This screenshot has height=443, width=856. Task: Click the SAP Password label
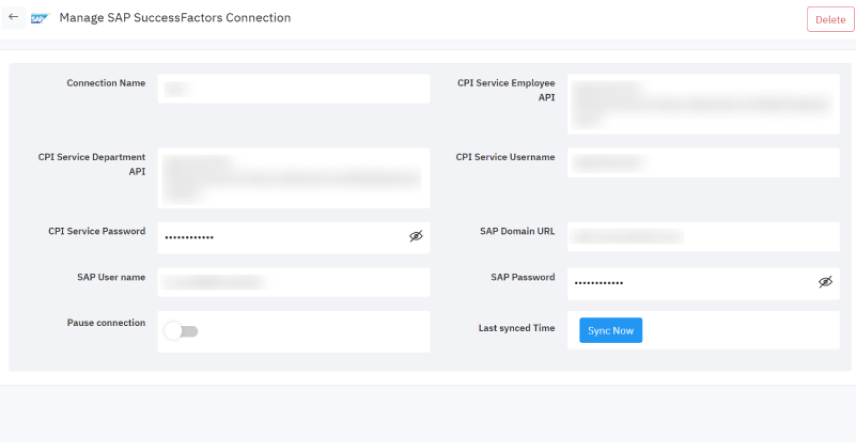point(523,277)
